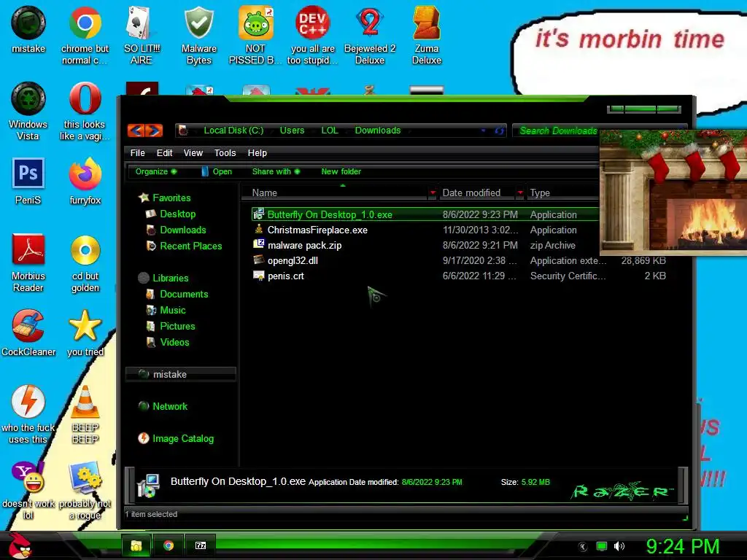
Task: Go forward with the orange right arrow
Action: pyautogui.click(x=154, y=130)
